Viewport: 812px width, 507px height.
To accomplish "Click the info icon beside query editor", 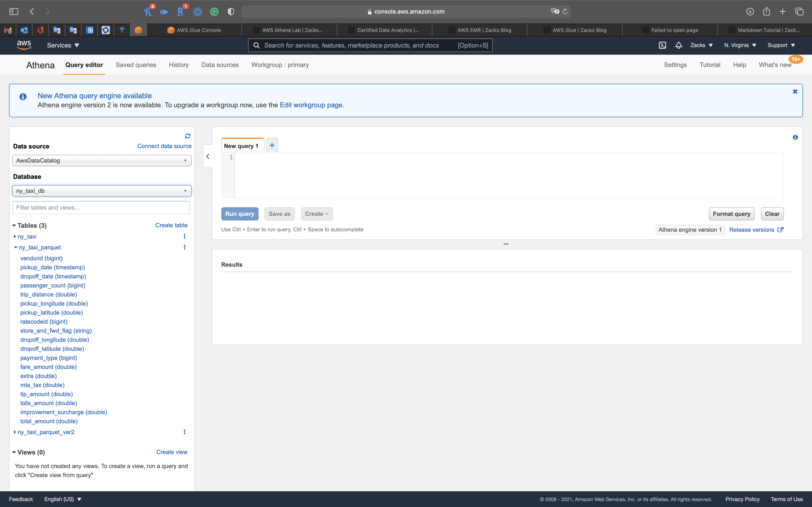I will point(795,137).
